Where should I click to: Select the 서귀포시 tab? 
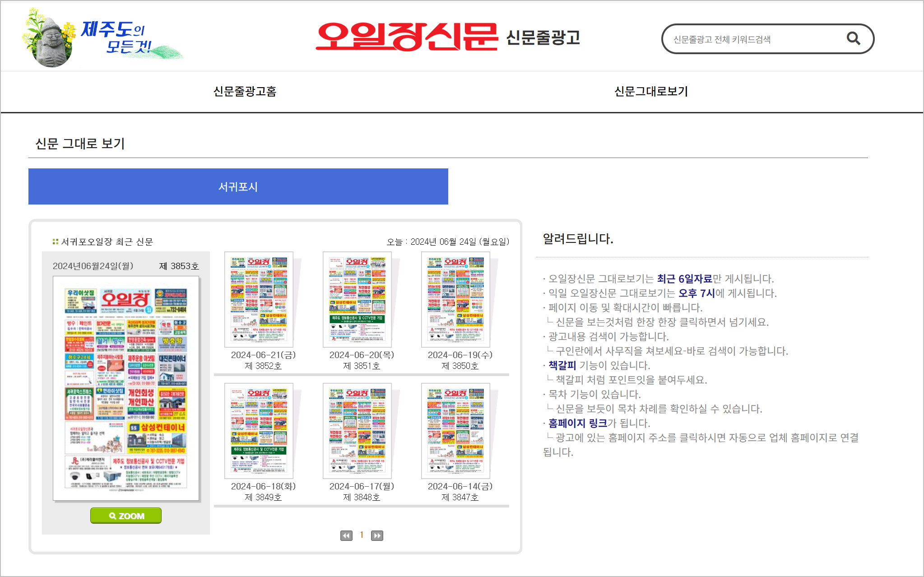pyautogui.click(x=238, y=186)
